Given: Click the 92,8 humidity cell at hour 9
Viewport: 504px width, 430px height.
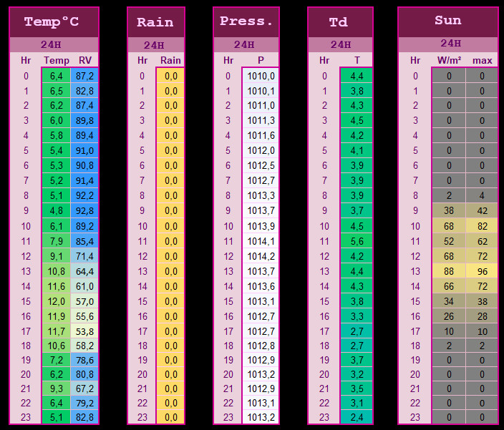Looking at the screenshot, I should [x=85, y=210].
